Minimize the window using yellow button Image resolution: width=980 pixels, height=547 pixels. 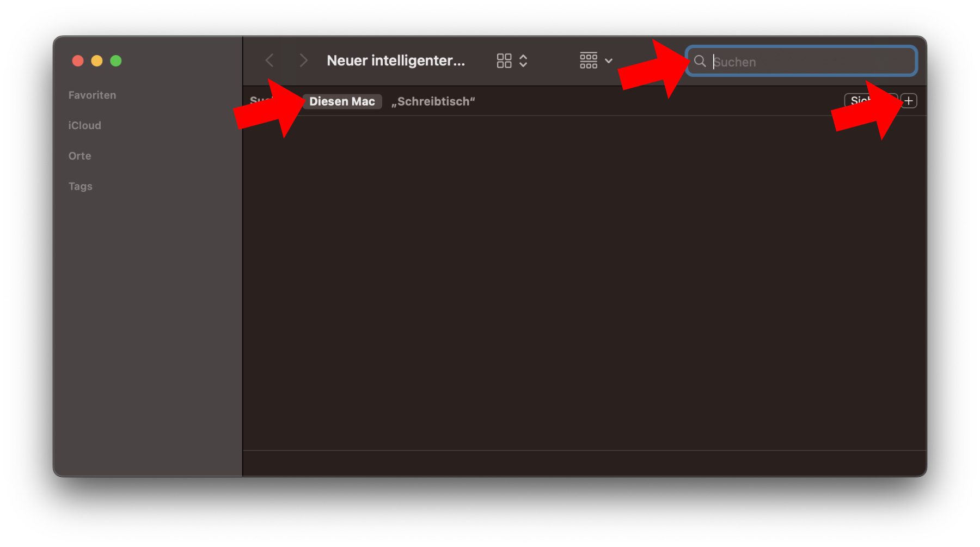(97, 60)
